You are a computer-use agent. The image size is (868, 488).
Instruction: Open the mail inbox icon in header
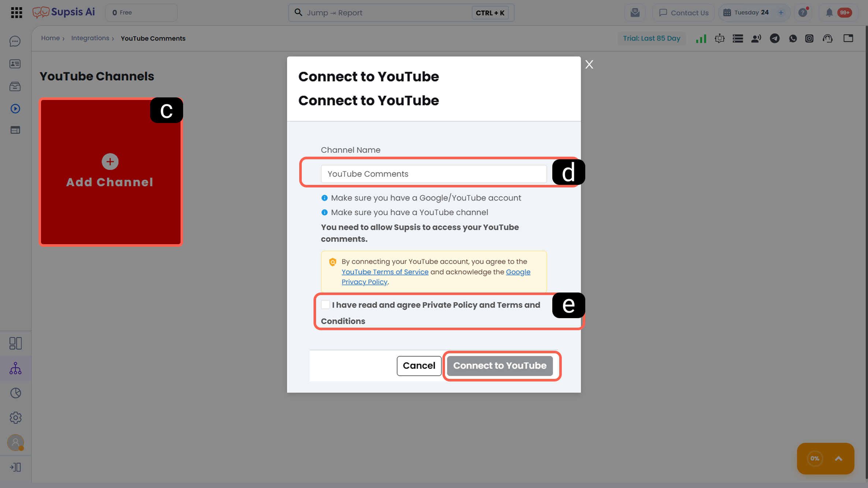click(635, 12)
